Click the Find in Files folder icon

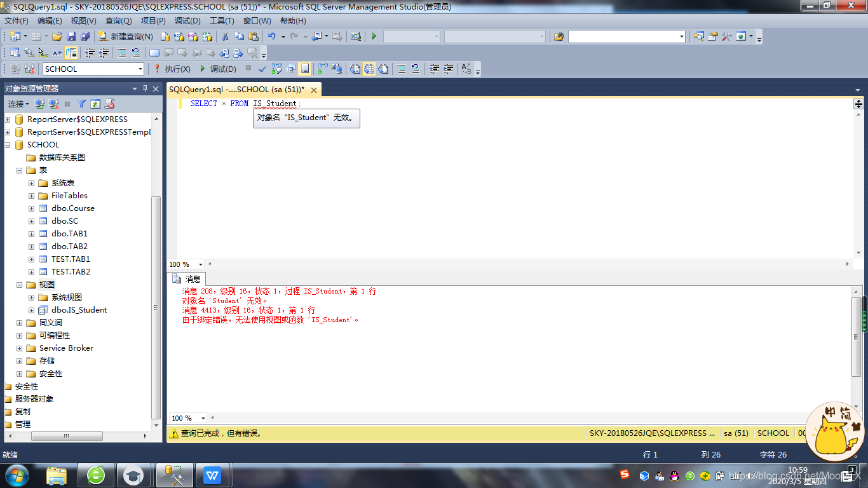[x=559, y=36]
